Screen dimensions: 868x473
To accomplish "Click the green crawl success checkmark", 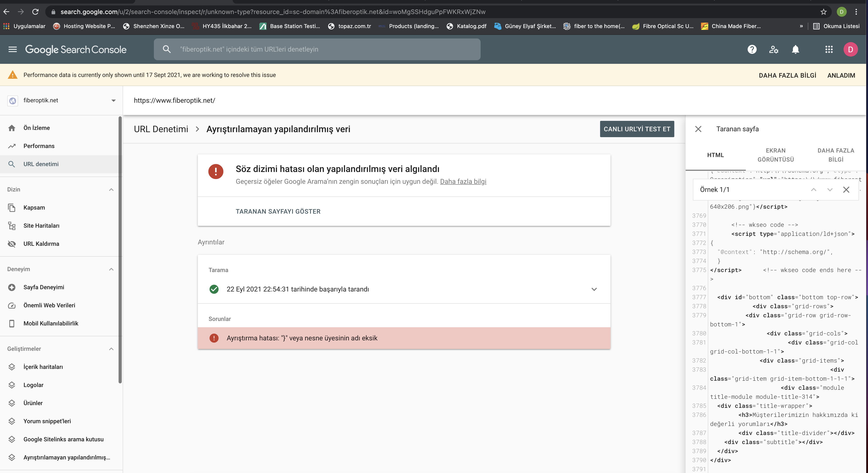I will click(214, 289).
